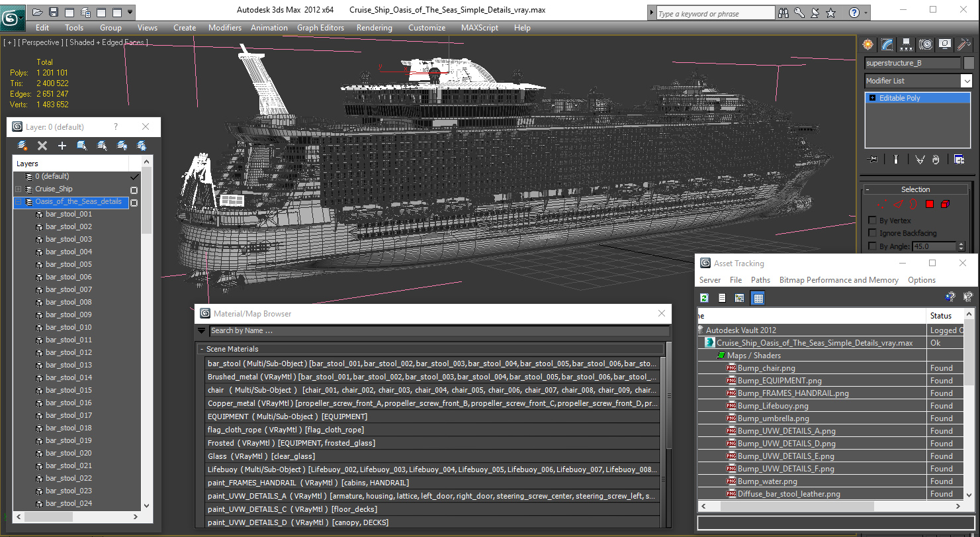Click the object color swatch beside superstructure_B
980x537 pixels.
(969, 63)
